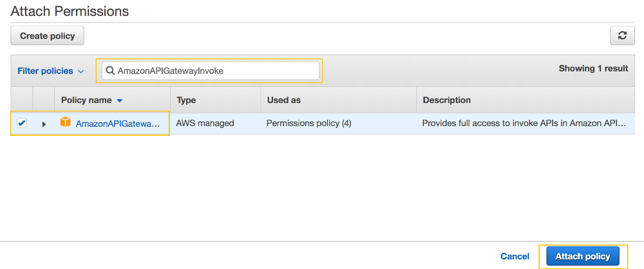Open the AmazonAPIGatewa... policy link
Screen dimensions: 644x269
pos(117,123)
